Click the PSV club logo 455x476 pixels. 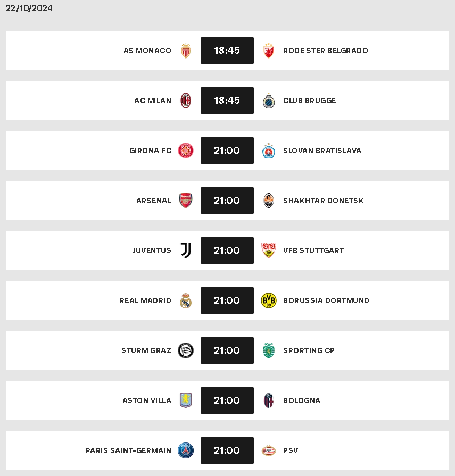[269, 450]
